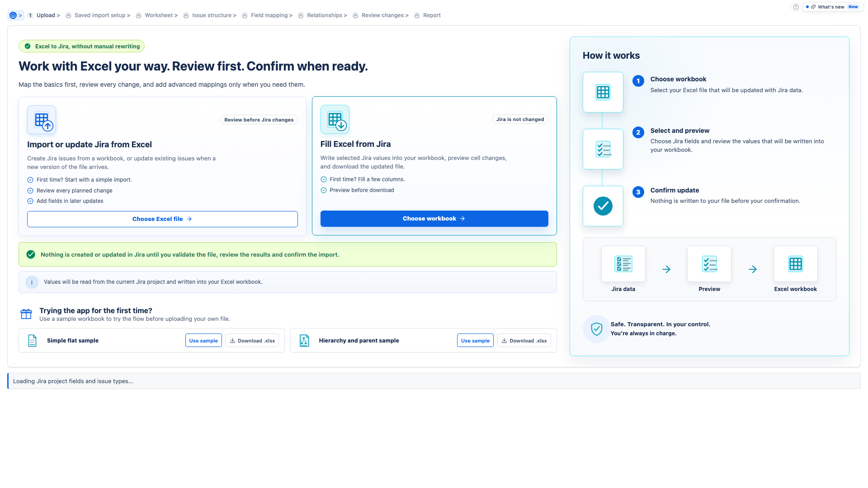Click Choose Excel file button

point(162,219)
